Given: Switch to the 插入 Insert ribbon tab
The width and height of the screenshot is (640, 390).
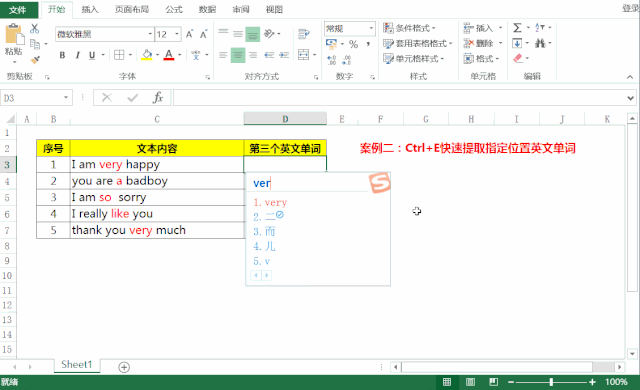Looking at the screenshot, I should [90, 9].
